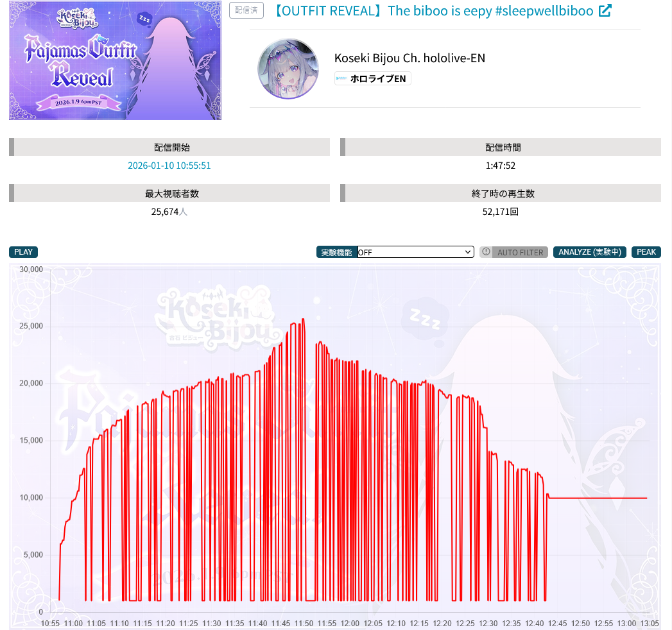672x630 pixels.
Task: Select the stream duration 1:47:52
Action: point(501,166)
